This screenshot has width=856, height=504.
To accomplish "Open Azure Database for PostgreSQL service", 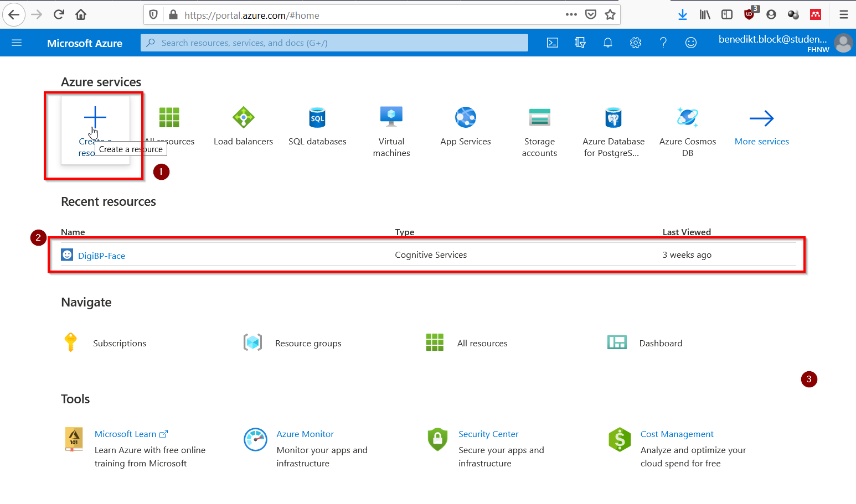I will point(613,132).
